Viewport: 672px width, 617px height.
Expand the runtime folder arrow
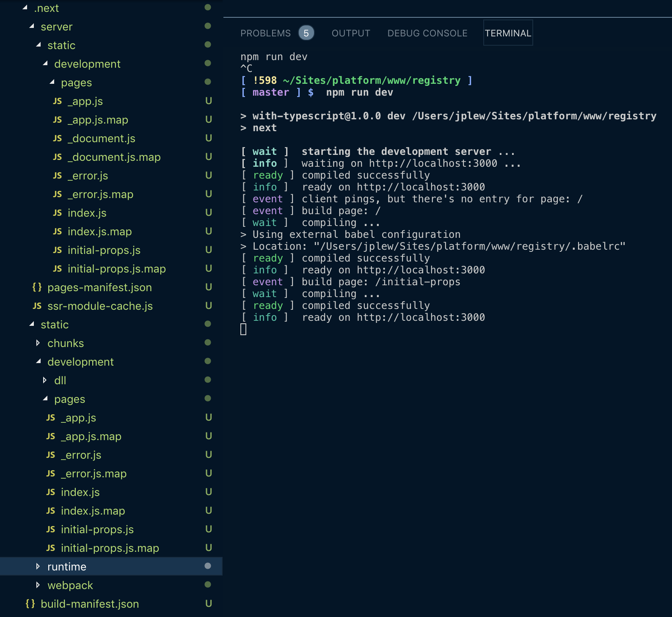pos(38,566)
